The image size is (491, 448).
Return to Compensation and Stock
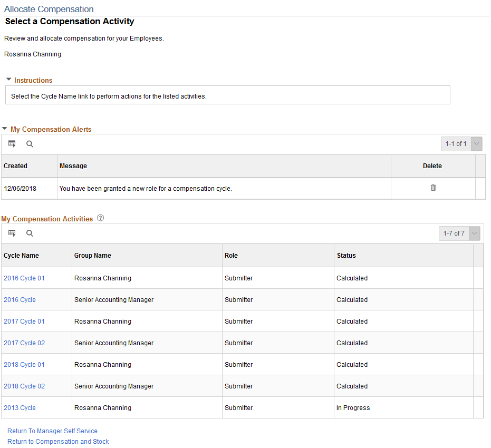(58, 441)
